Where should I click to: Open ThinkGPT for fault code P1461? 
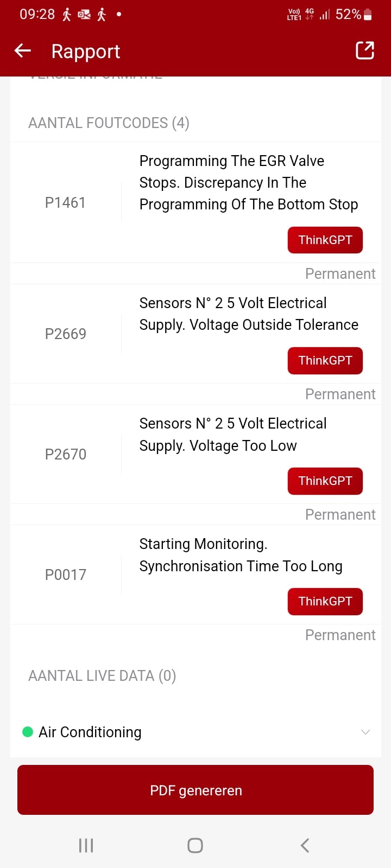(325, 240)
